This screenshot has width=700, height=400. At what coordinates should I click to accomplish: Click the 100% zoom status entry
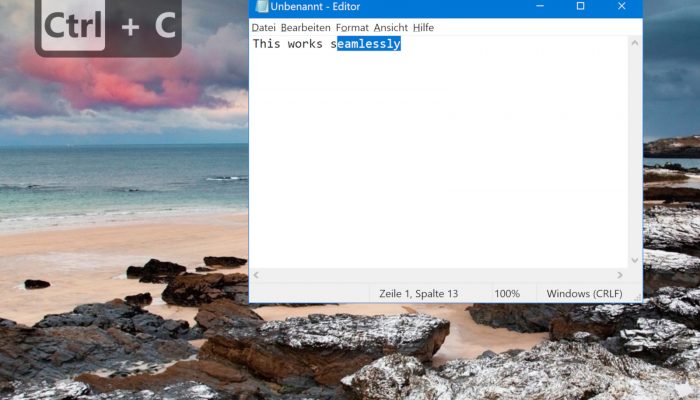point(507,294)
